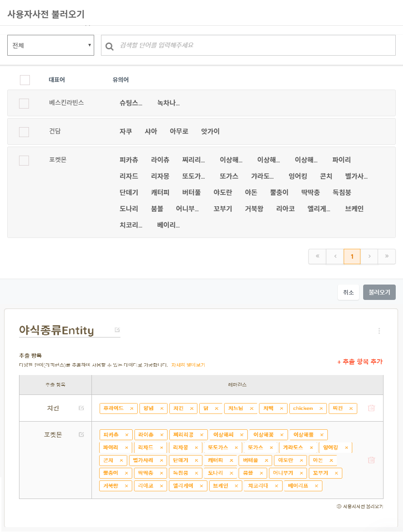Viewport: 403px width, 532px height.
Task: Click the 불러오기 button
Action: [379, 292]
